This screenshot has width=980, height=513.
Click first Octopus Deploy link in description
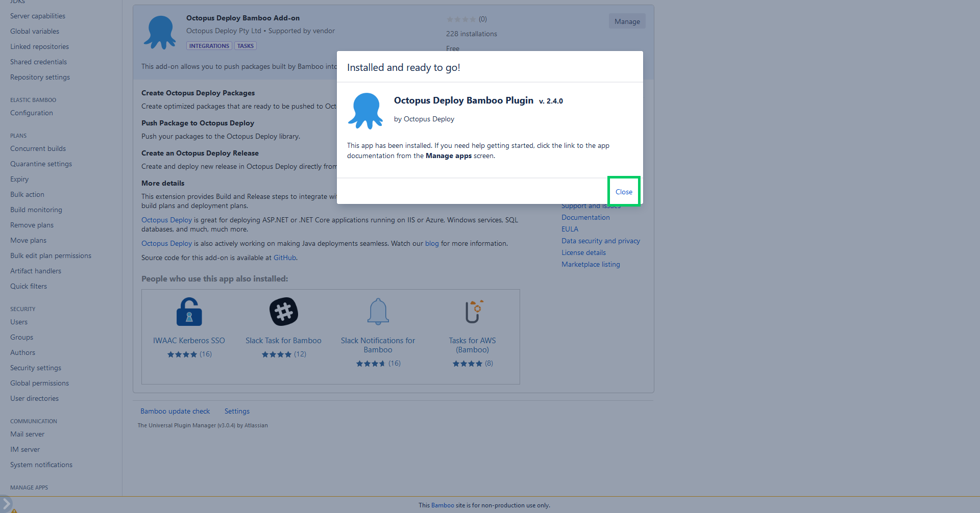click(166, 220)
